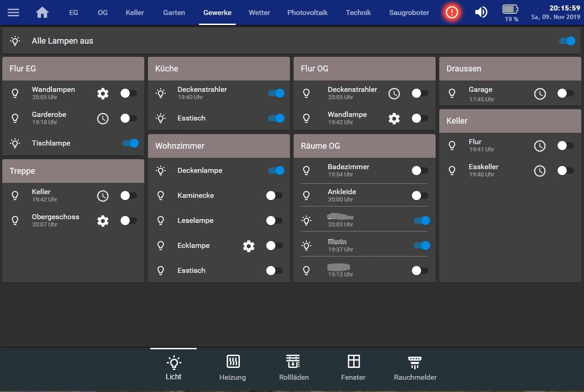Viewport: 584px width, 392px height.
Task: Open Garderobe timer clock icon
Action: (103, 119)
